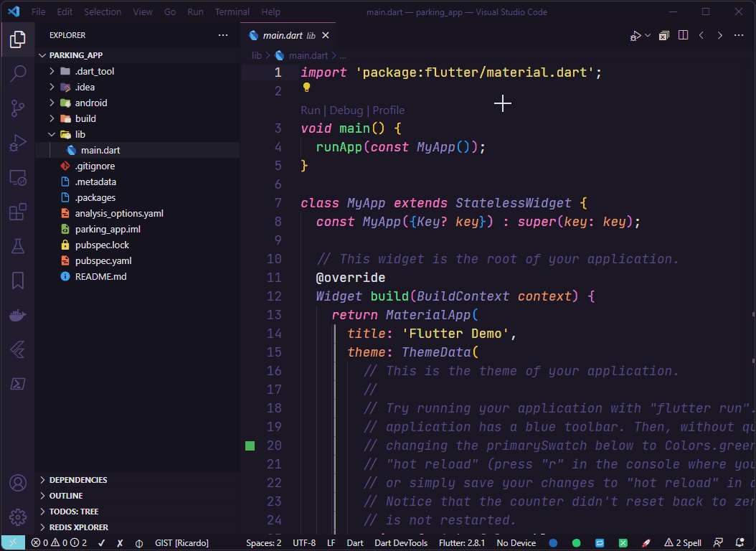Expand the TODOS: TREE section

pos(138,512)
